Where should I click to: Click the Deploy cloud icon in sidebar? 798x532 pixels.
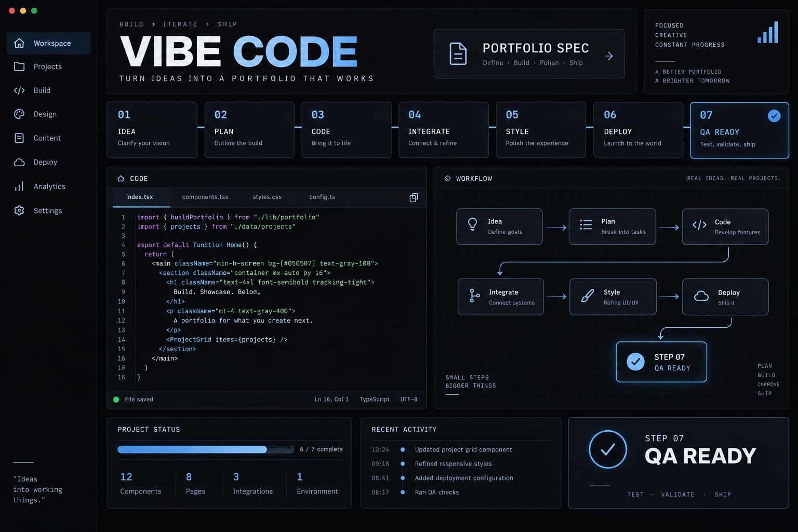[x=19, y=162]
